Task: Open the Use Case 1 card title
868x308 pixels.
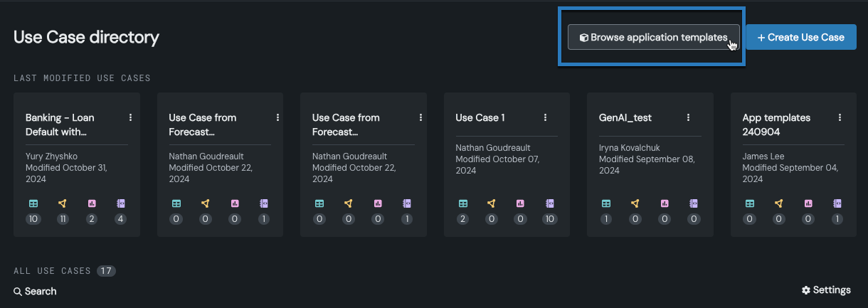Action: click(x=480, y=117)
